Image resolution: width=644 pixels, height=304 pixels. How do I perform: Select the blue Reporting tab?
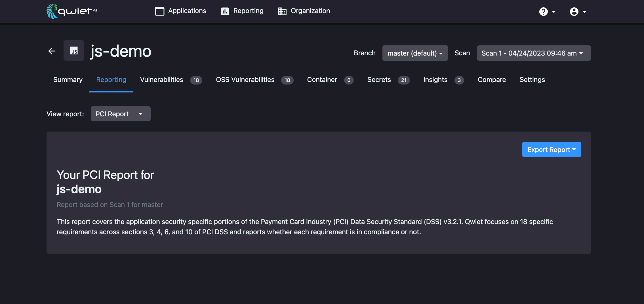(x=111, y=80)
